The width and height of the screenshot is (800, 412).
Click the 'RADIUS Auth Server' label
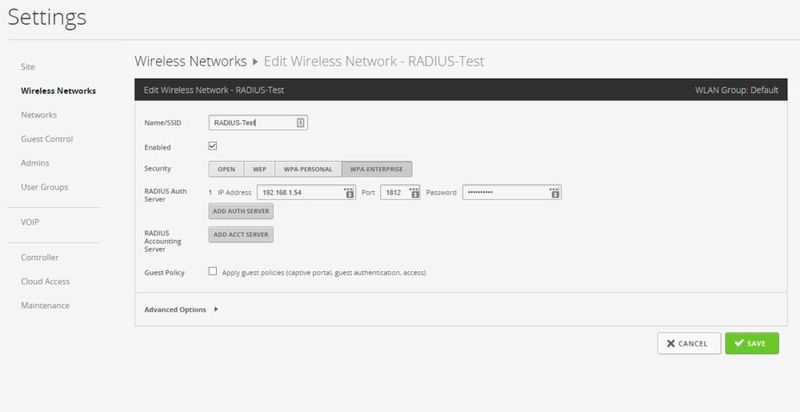pyautogui.click(x=165, y=195)
